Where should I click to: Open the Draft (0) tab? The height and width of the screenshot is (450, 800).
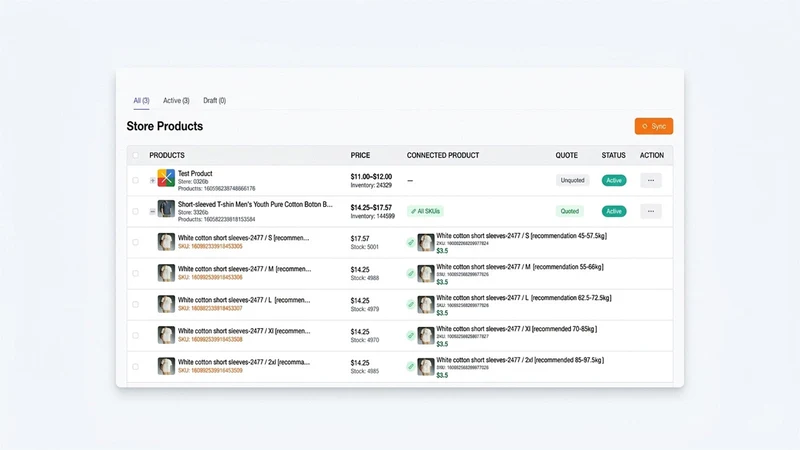click(x=214, y=101)
